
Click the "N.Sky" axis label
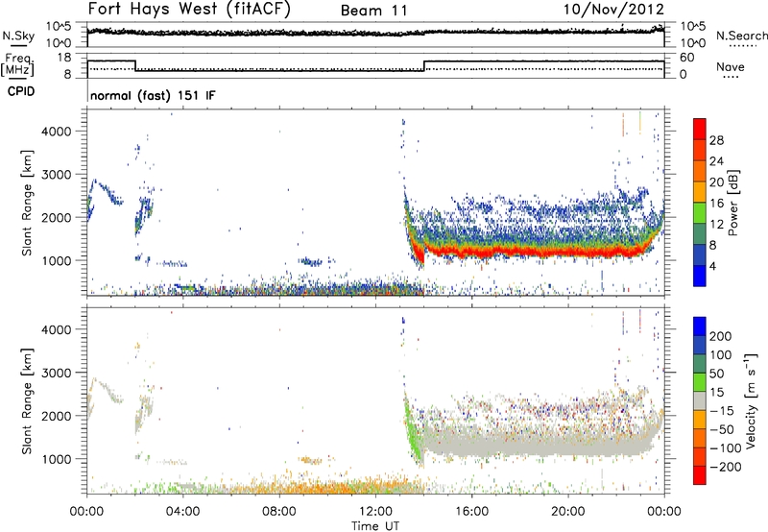pos(18,36)
